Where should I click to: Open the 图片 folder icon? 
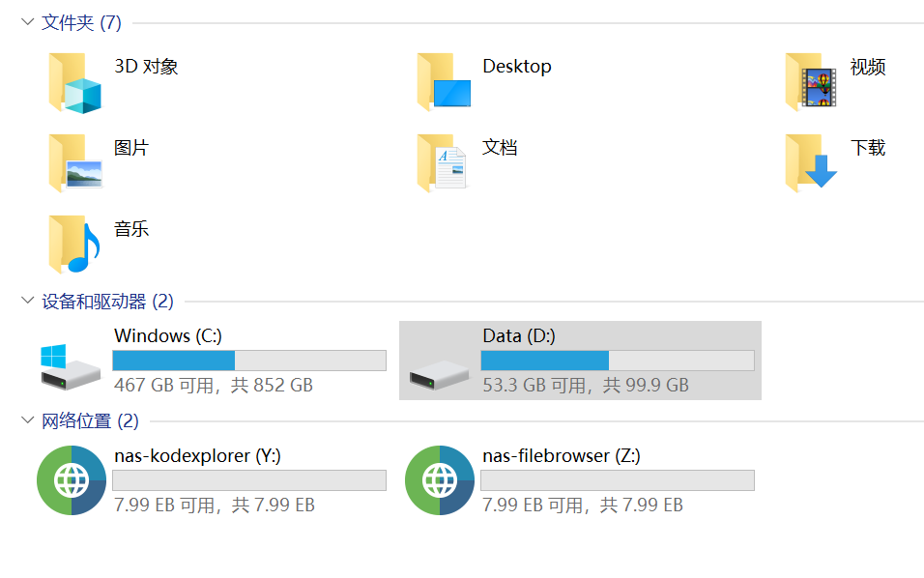74,163
